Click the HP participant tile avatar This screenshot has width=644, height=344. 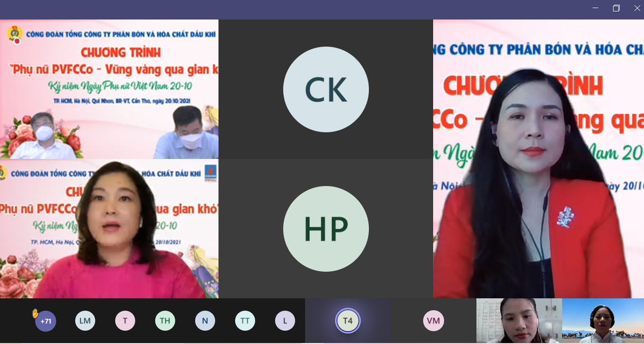tap(326, 229)
